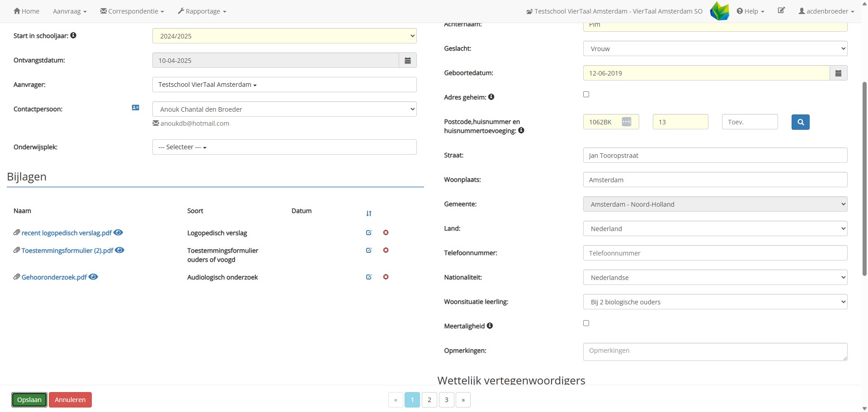Open the Gehooronderzoek.pdf link
This screenshot has width=868, height=412.
pos(54,277)
